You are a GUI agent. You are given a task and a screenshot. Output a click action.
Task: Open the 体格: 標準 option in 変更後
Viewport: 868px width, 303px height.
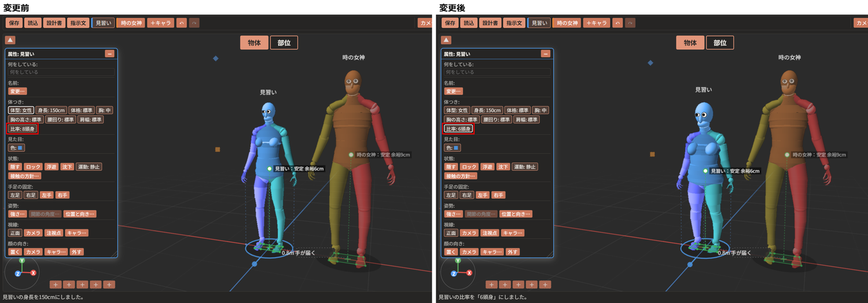(x=517, y=110)
